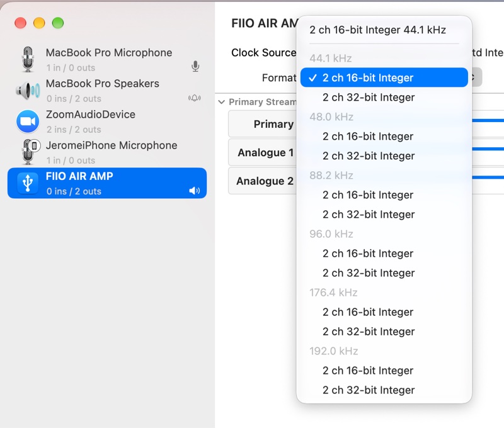This screenshot has width=504, height=428.
Task: Select ZoomAudioDevice in device list
Action: 107,121
